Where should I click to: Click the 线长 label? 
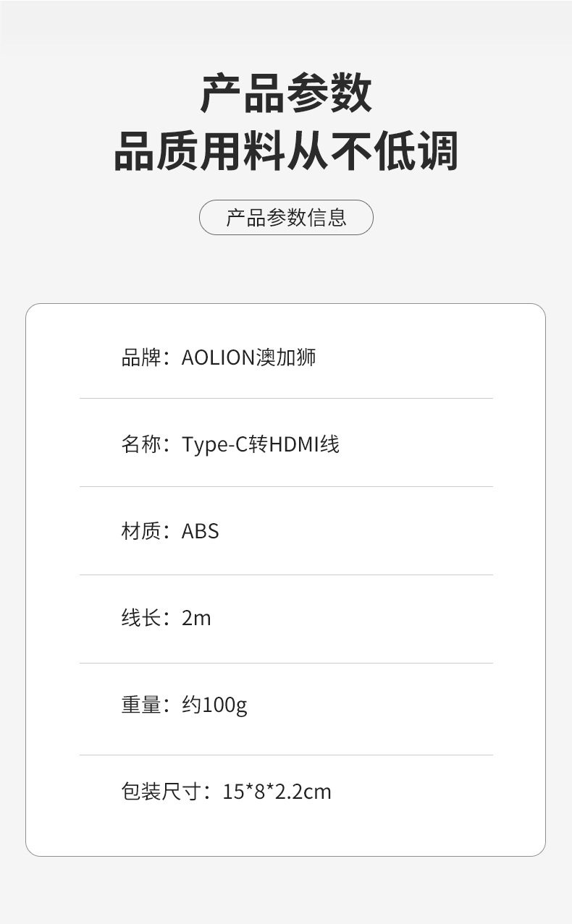140,618
